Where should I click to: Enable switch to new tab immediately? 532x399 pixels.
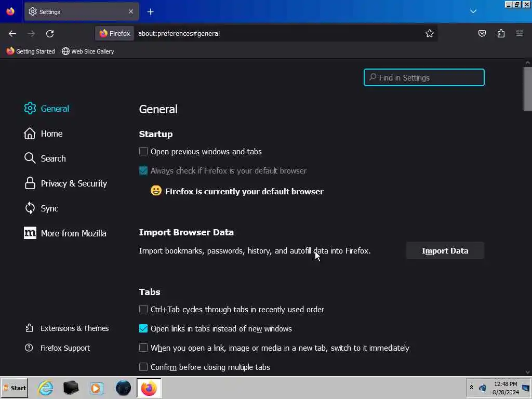tap(143, 348)
